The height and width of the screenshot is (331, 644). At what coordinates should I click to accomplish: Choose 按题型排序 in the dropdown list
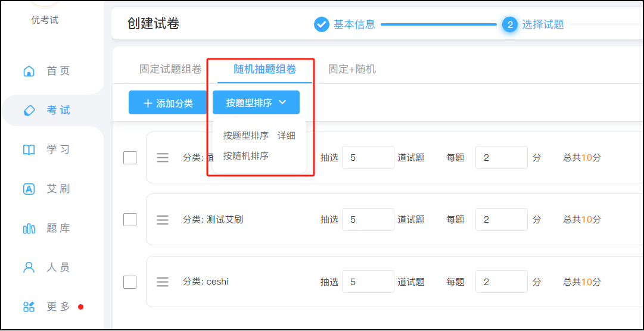pos(245,136)
